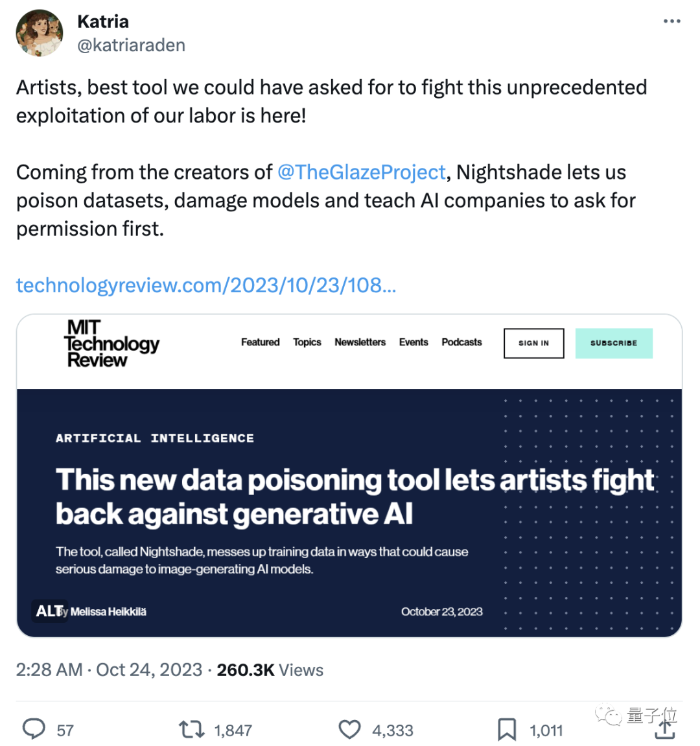Viewport: 700px width, 746px height.
Task: Click the MIT Technology Review logo
Action: tap(111, 344)
